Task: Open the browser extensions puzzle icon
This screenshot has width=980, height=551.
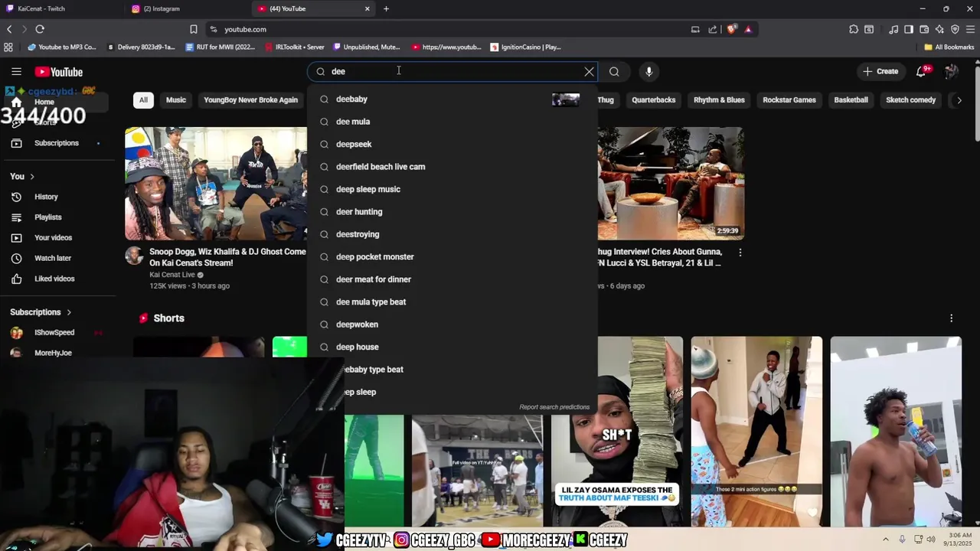Action: pos(854,29)
